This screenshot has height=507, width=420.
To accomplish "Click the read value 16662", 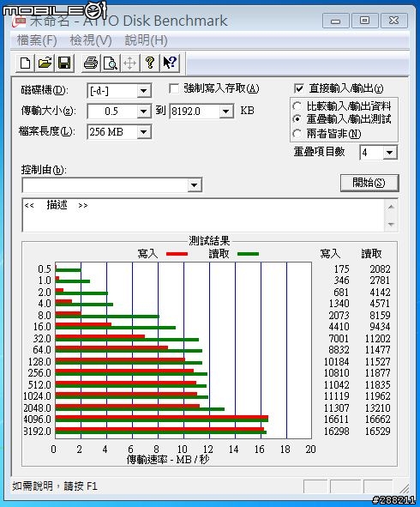I will [377, 419].
